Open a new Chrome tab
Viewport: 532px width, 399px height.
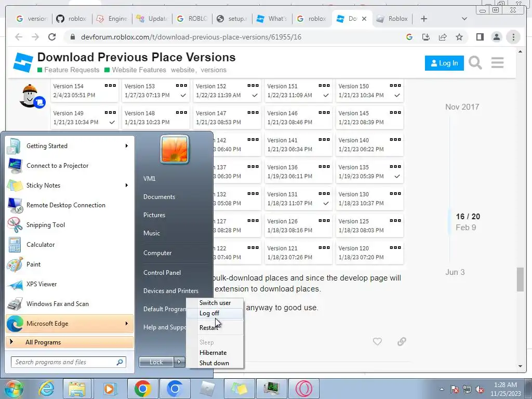point(424,19)
